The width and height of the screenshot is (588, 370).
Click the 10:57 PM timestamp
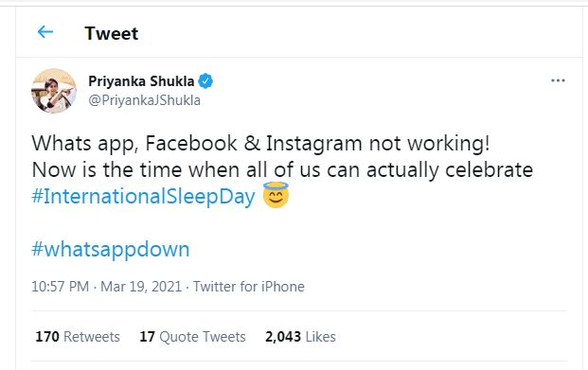(60, 287)
